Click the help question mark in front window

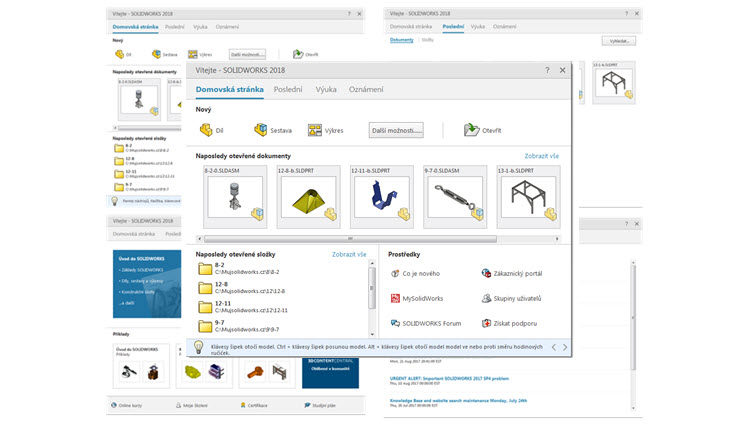547,70
